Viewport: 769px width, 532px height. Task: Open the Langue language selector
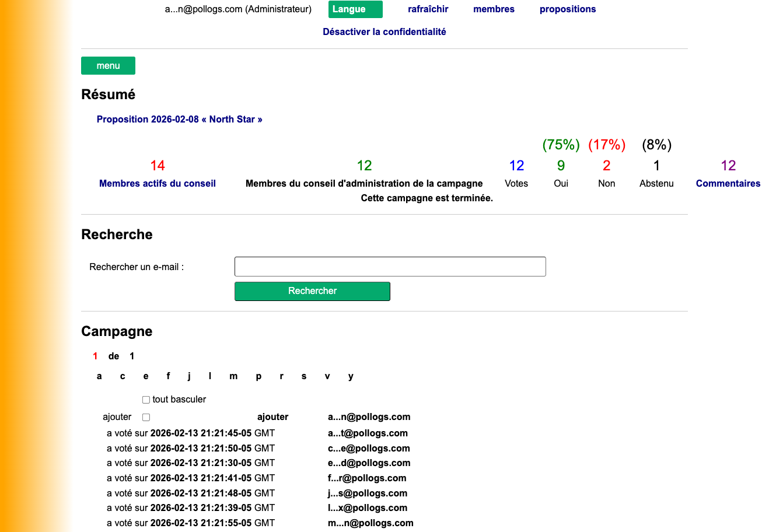pyautogui.click(x=355, y=9)
